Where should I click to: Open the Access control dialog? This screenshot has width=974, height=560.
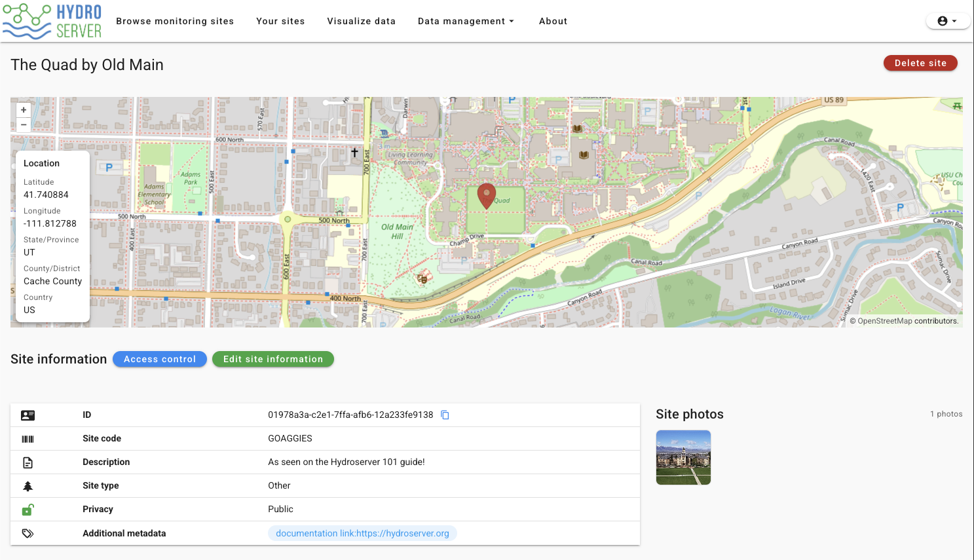pos(160,359)
